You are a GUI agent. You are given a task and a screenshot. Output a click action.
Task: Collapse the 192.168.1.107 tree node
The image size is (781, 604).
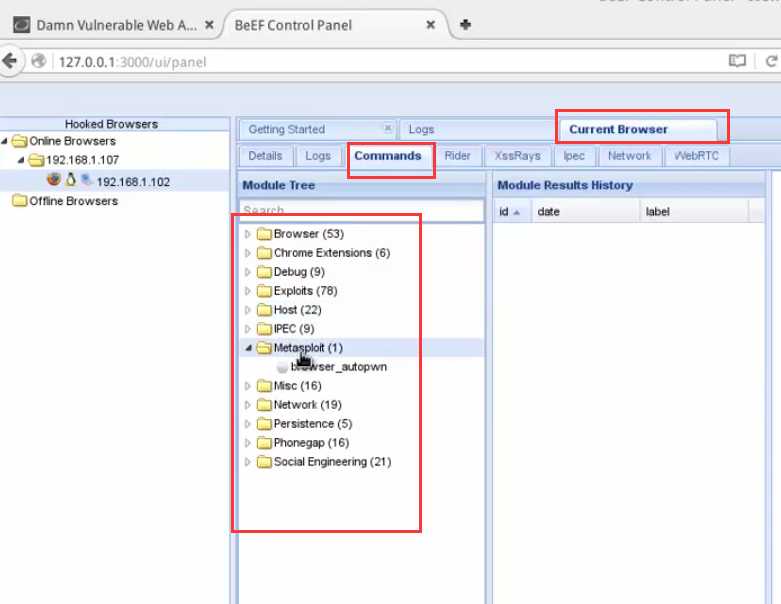click(21, 160)
